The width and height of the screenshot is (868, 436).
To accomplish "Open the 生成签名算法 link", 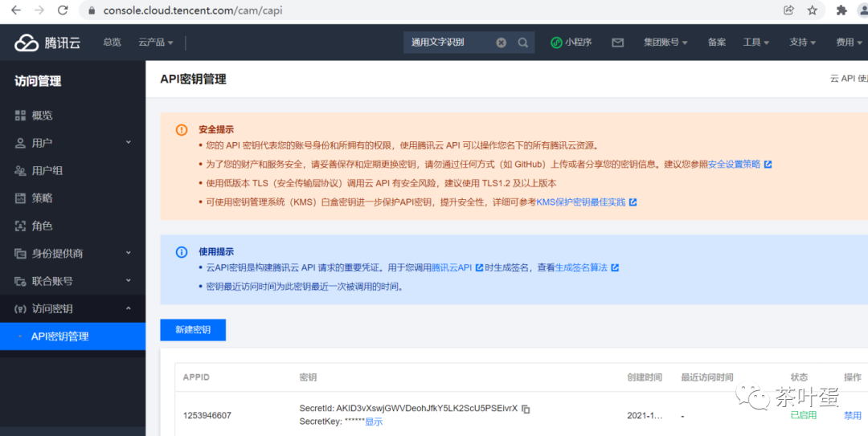I will point(581,268).
